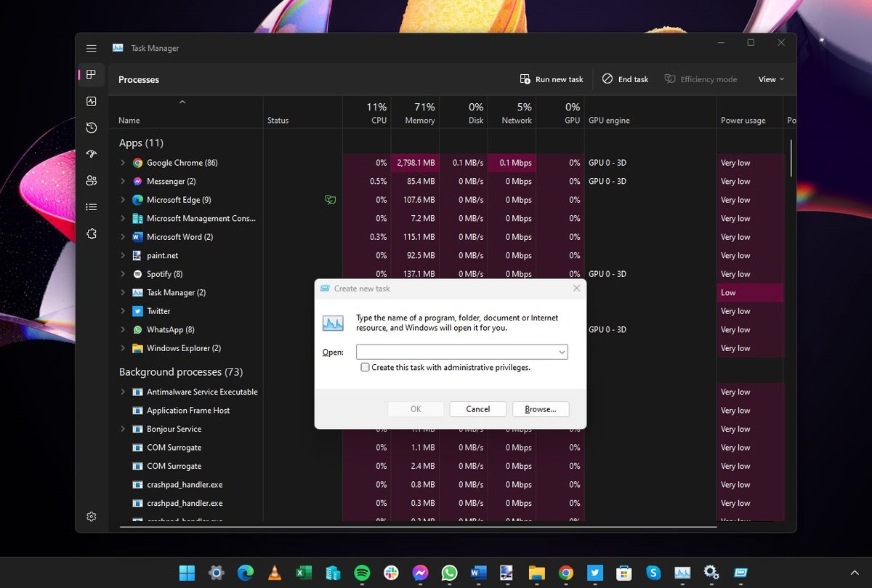Expand the Google Chrome process group
Screen dimensions: 872x588
click(122, 162)
